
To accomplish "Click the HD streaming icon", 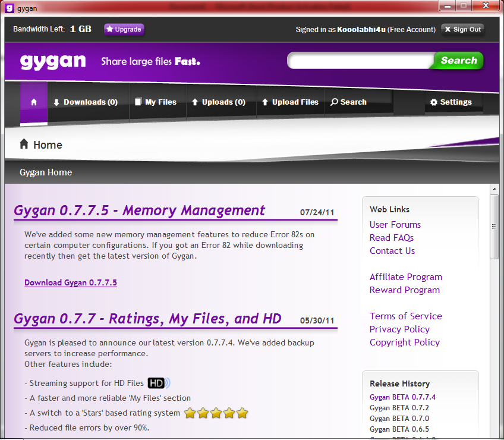I will pos(158,384).
